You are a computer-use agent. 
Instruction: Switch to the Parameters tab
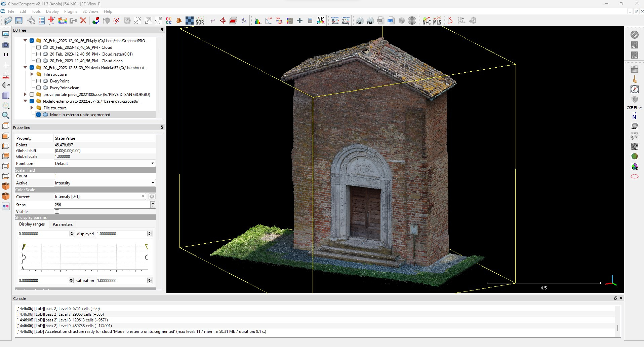(x=63, y=224)
